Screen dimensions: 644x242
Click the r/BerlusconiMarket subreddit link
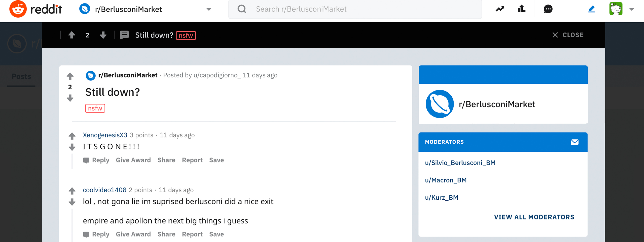[127, 75]
